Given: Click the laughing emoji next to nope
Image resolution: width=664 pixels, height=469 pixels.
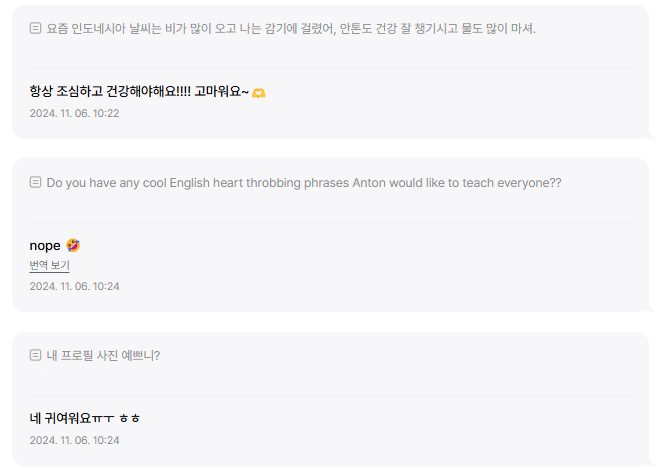Looking at the screenshot, I should pyautogui.click(x=73, y=245).
